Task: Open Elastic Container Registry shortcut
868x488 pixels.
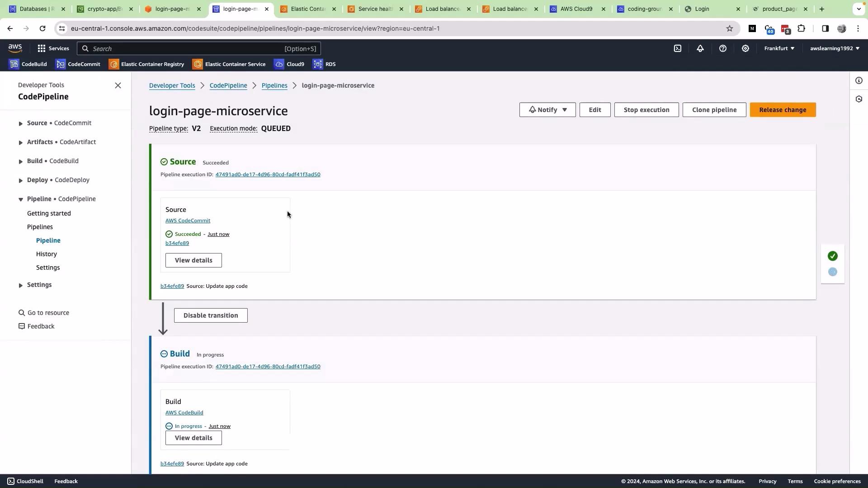Action: (146, 64)
